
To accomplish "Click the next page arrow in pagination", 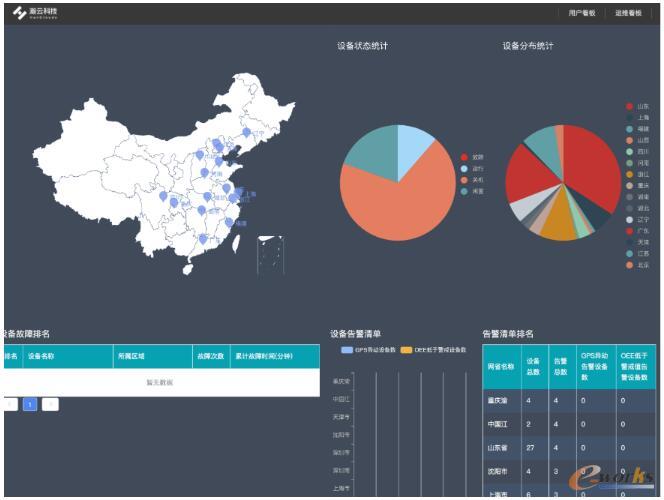I will [50, 404].
